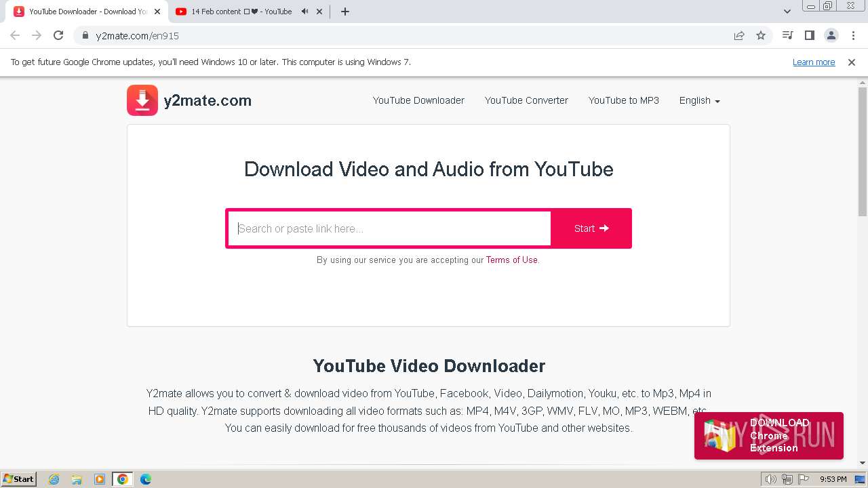Click Download Chrome Extension banner
The height and width of the screenshot is (488, 868).
(769, 436)
